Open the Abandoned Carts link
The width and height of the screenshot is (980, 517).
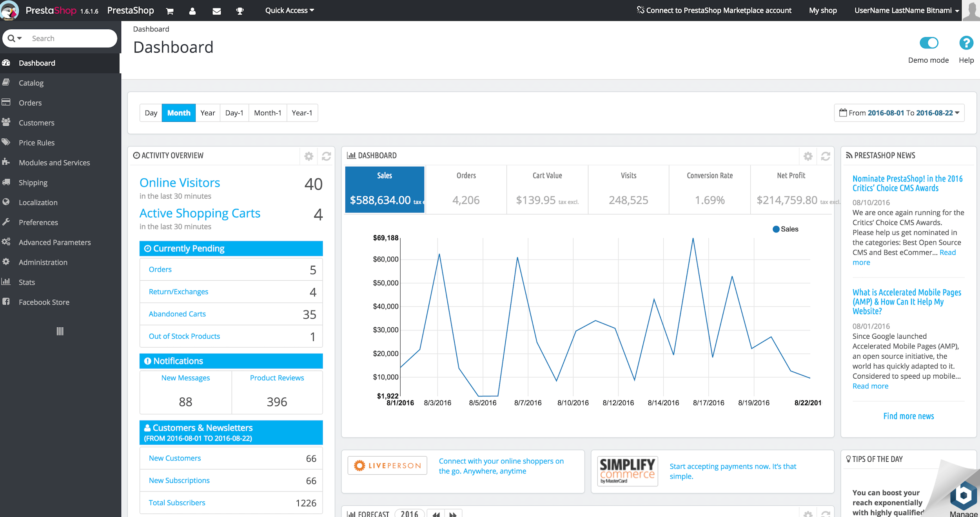177,314
